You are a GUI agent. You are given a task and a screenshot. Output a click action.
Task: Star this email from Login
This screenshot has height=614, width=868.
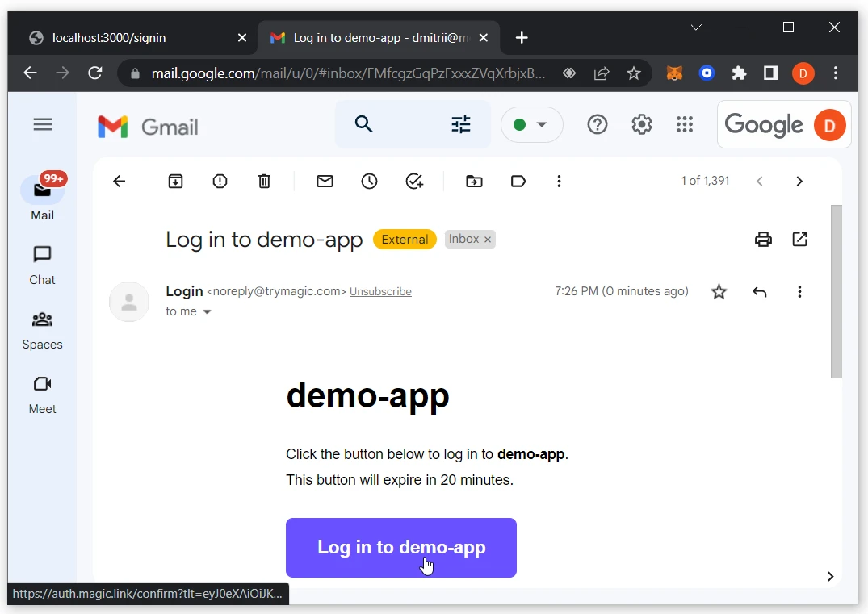click(x=719, y=291)
